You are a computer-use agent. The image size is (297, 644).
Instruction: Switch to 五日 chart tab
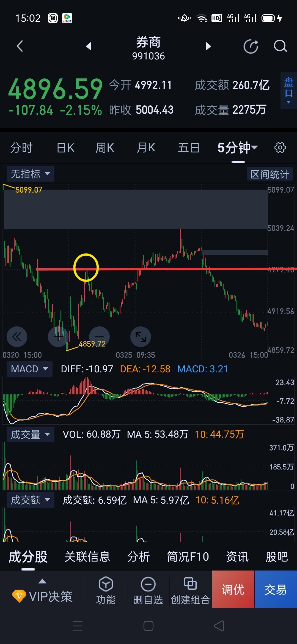click(189, 148)
